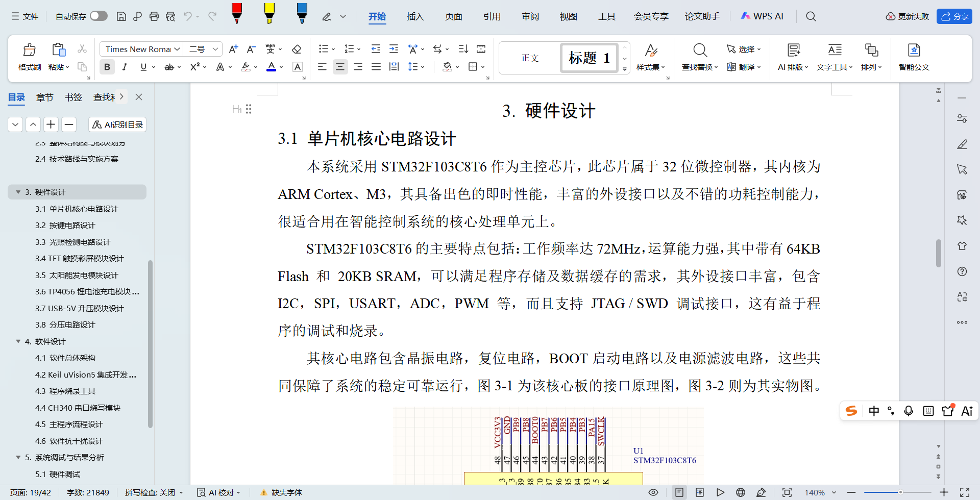Screen dimensions: 980x500
Task: Click the Format Painter brush icon
Action: point(30,50)
